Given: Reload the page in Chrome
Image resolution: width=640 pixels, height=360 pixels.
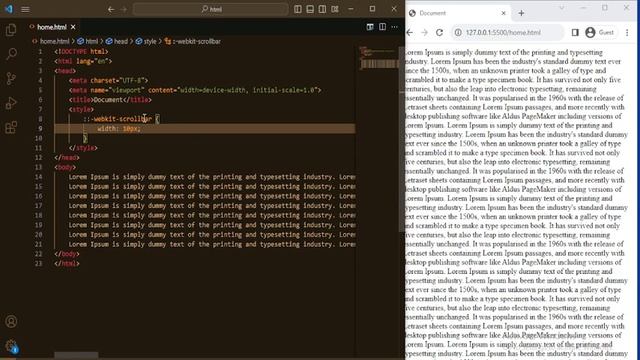Looking at the screenshot, I should pyautogui.click(x=439, y=32).
